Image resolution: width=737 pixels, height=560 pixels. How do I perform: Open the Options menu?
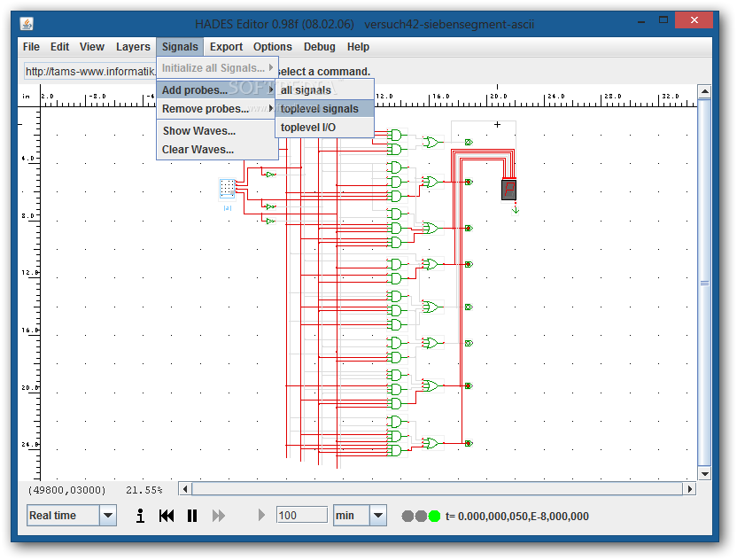273,47
